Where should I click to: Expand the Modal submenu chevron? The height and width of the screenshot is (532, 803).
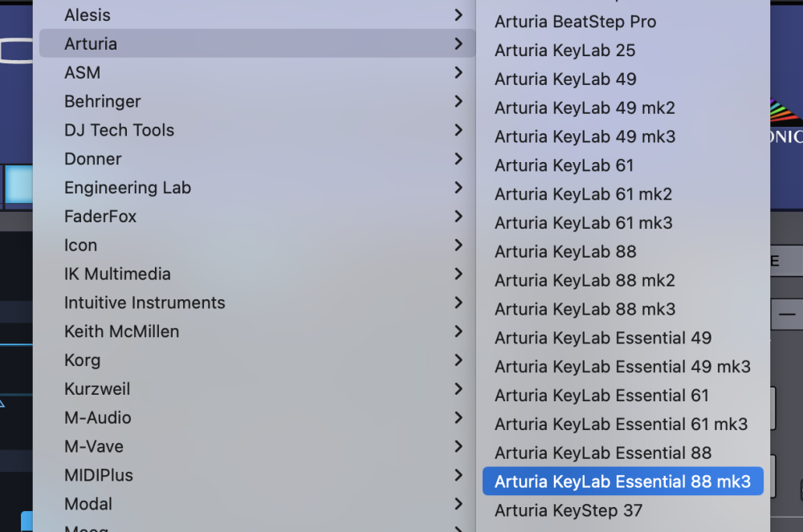click(458, 504)
